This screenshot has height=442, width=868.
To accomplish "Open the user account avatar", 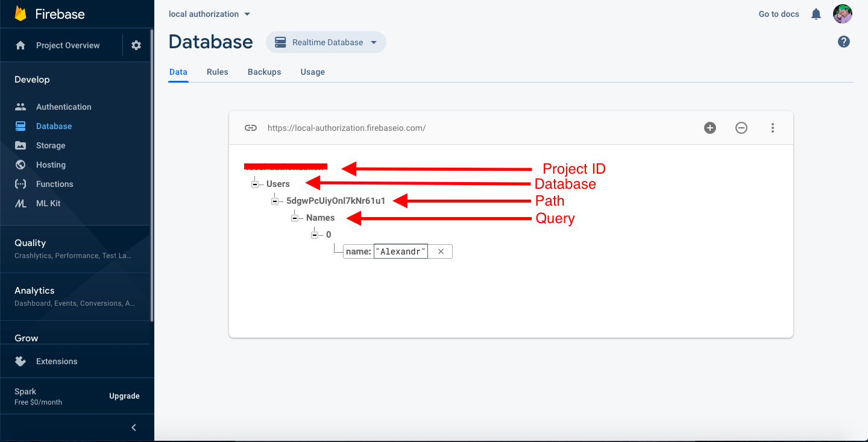I will point(843,14).
